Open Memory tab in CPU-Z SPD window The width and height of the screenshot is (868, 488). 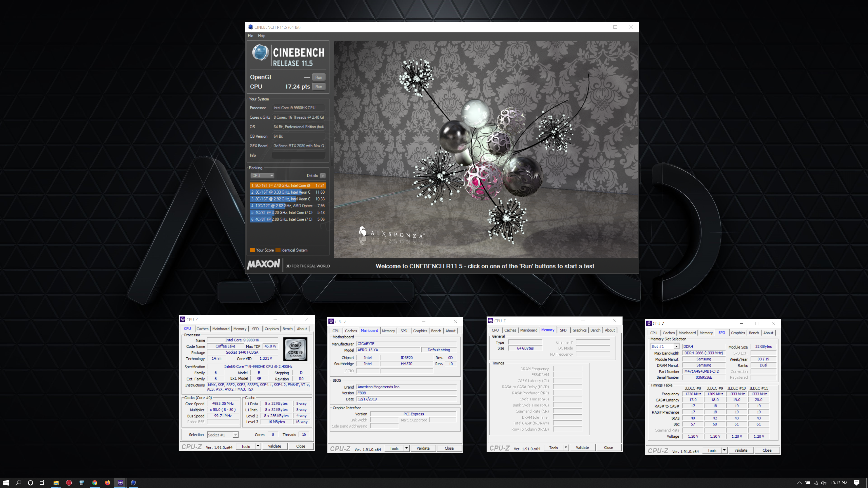click(706, 333)
